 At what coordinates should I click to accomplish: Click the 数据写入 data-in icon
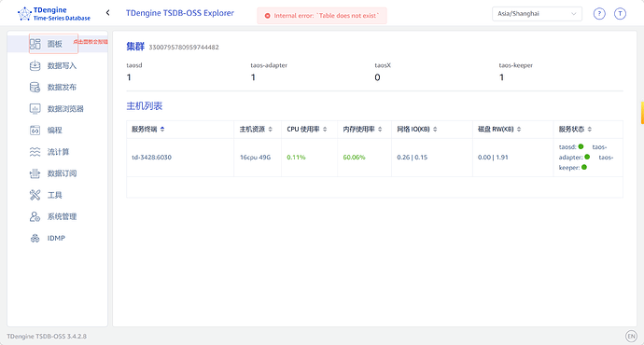pos(35,65)
